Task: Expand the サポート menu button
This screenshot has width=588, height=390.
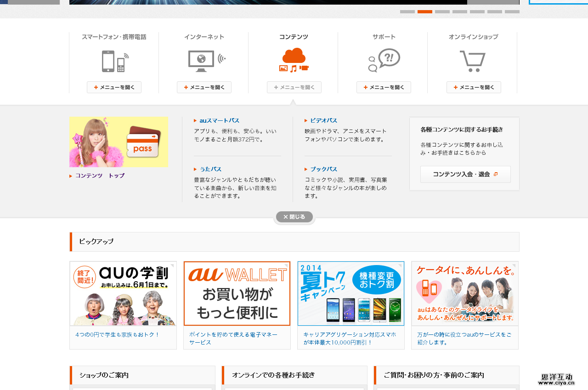Action: click(x=384, y=87)
